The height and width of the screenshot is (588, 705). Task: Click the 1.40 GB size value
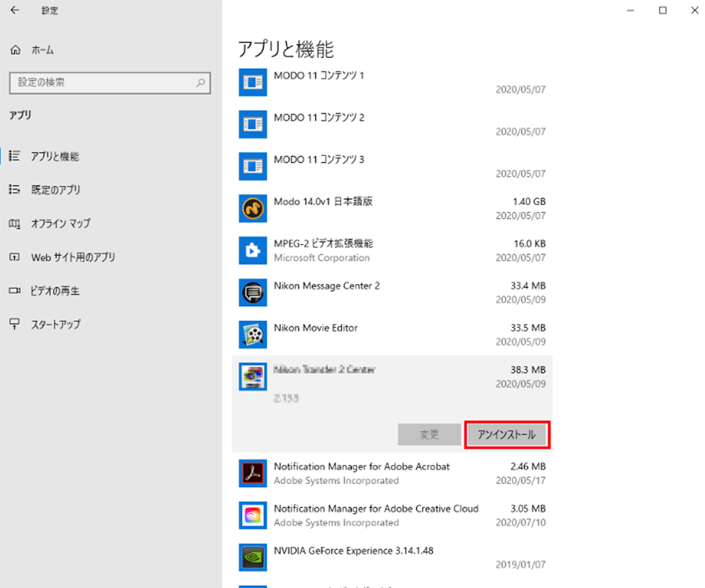530,201
